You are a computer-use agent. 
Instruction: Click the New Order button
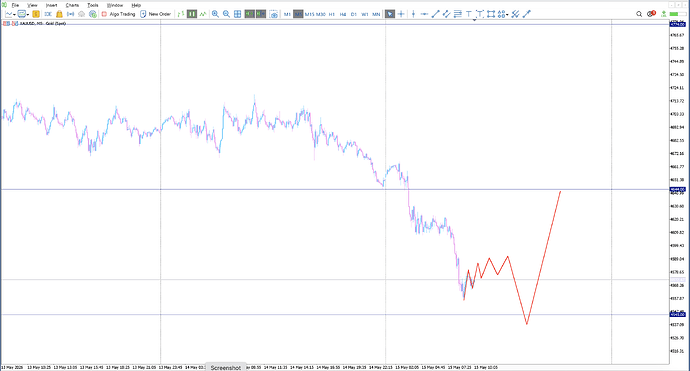tap(155, 14)
